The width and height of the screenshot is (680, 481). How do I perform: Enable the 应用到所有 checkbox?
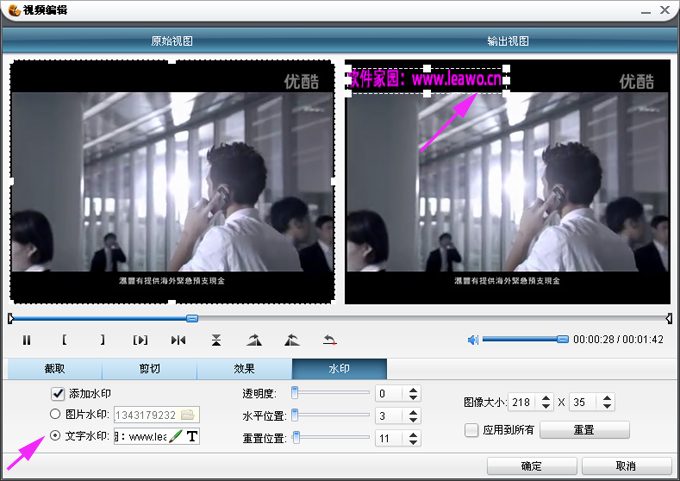click(x=471, y=430)
